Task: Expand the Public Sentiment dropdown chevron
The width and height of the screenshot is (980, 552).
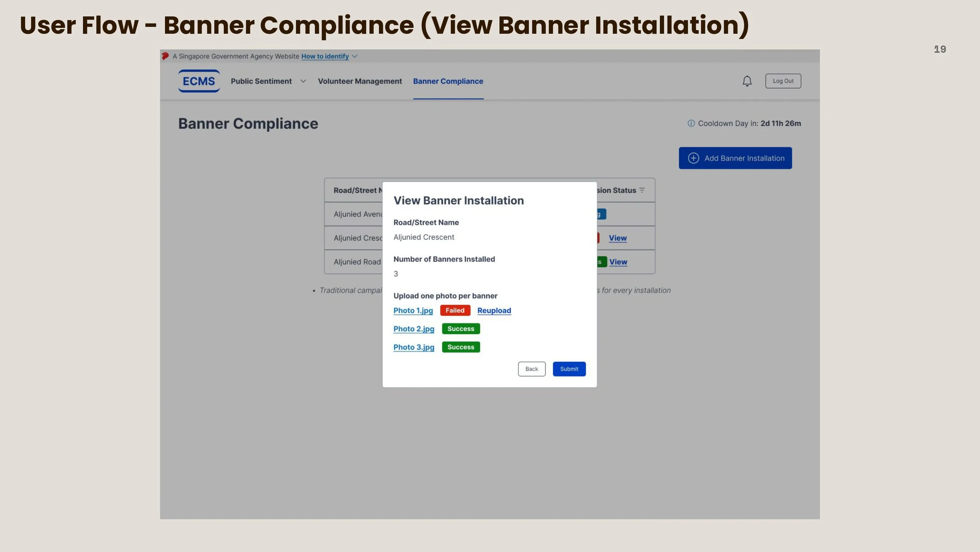Action: click(303, 81)
